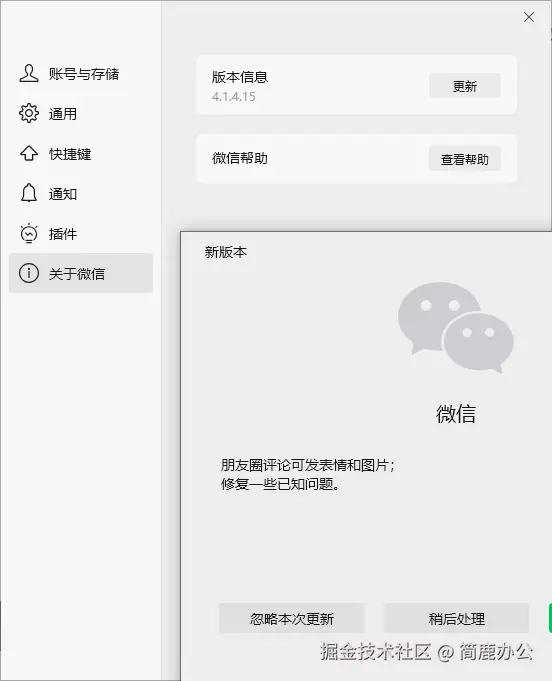
Task: Choose 忽略本次更新 in the update dialog
Action: 291,618
